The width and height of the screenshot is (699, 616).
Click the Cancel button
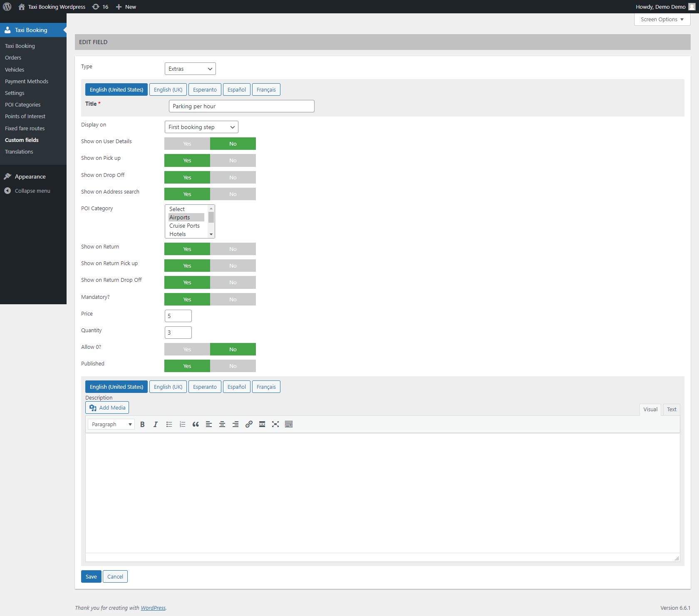tap(115, 576)
